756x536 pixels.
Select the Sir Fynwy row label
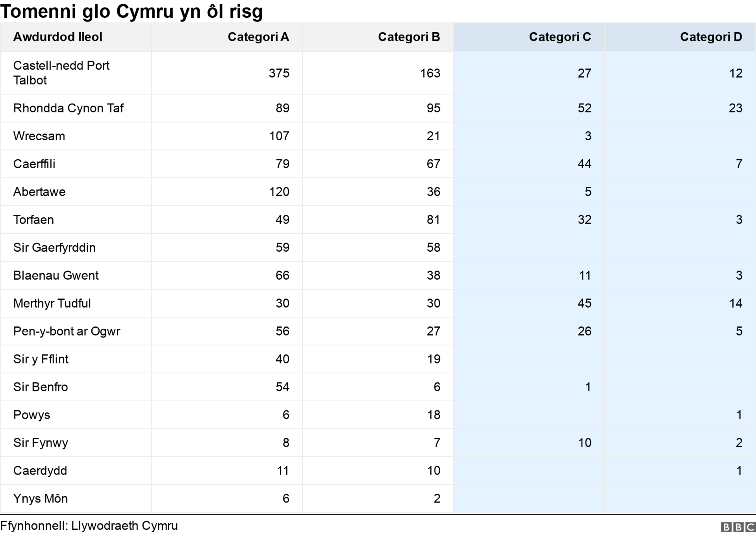click(40, 443)
